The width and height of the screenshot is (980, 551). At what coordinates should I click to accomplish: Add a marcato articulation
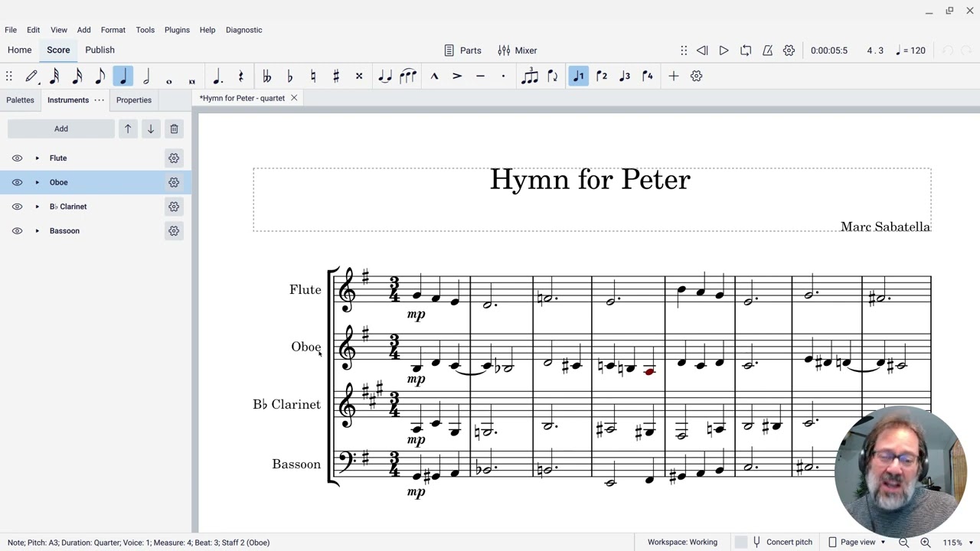coord(434,76)
